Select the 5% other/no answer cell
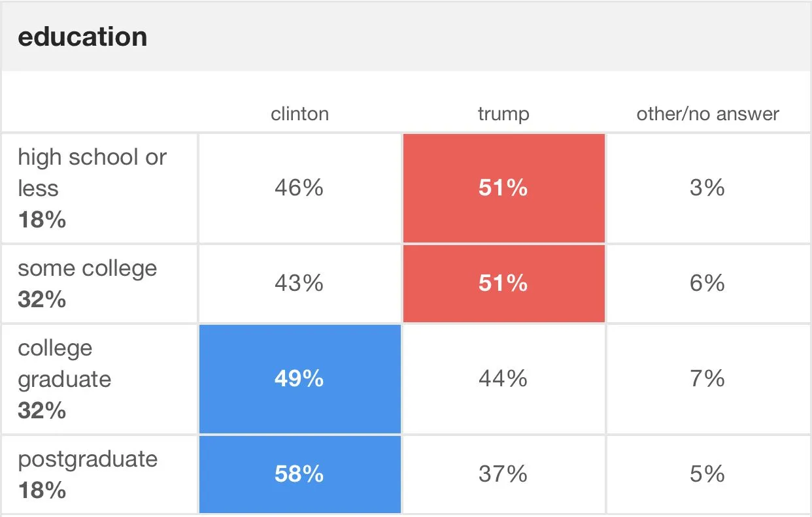Viewport: 812px width, 517px height. (x=707, y=474)
